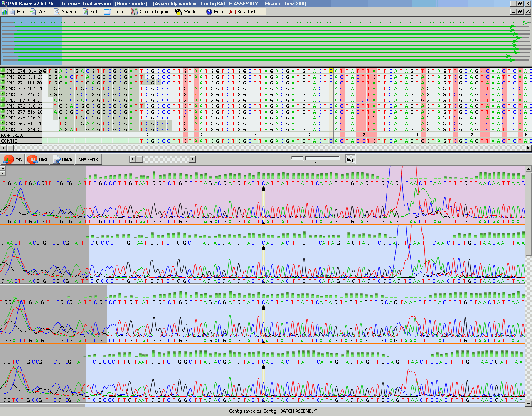Click right arrow of chromatogram scrollbar near View contig
This screenshot has height=416, width=532.
point(192,159)
